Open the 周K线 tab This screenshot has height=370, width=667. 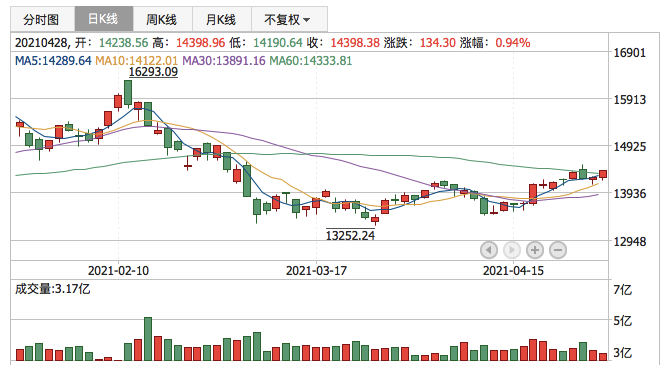(162, 19)
